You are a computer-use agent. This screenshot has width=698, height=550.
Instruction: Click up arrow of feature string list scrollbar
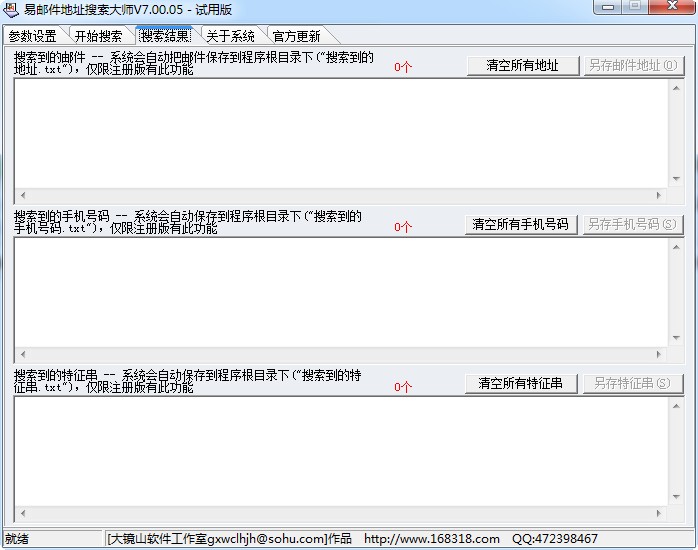[x=676, y=406]
